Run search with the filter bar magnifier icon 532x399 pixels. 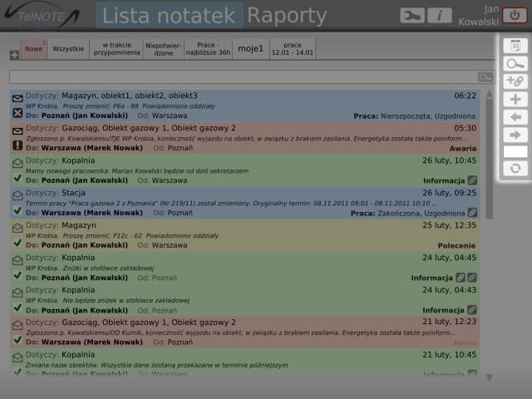tap(485, 77)
